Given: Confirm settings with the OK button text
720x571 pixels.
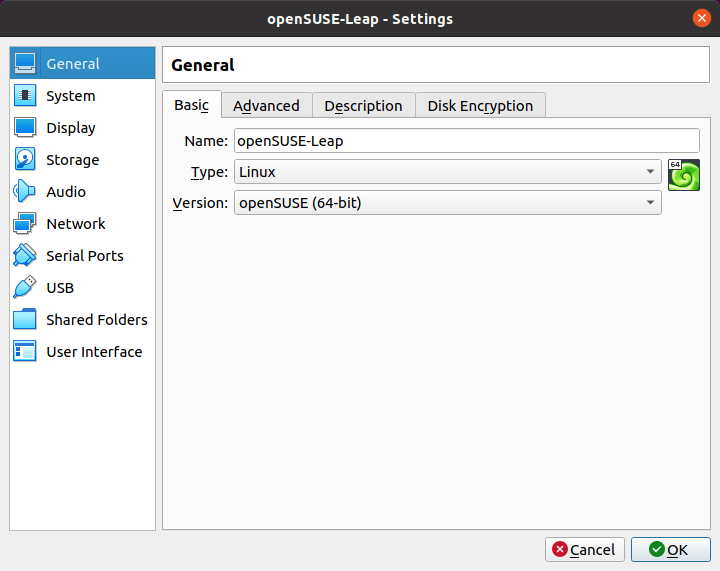Looking at the screenshot, I should [677, 550].
